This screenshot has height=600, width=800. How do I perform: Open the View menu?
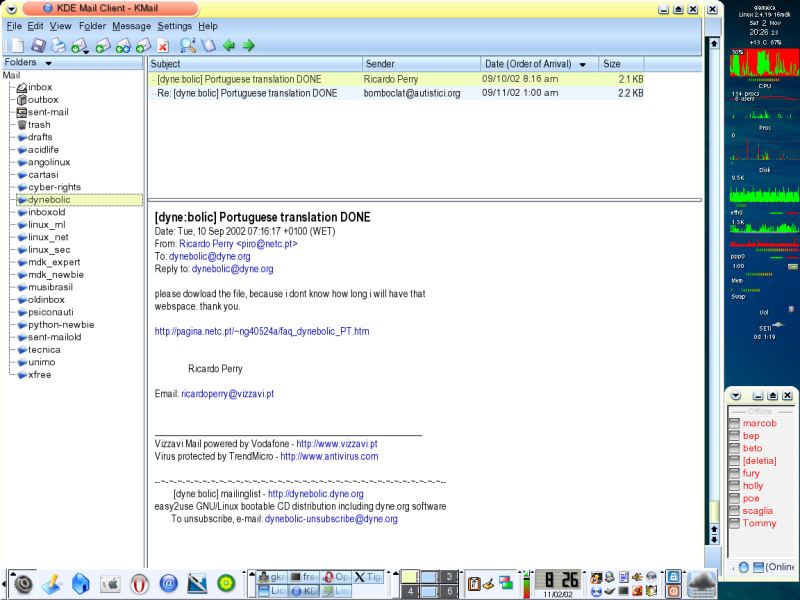point(60,26)
